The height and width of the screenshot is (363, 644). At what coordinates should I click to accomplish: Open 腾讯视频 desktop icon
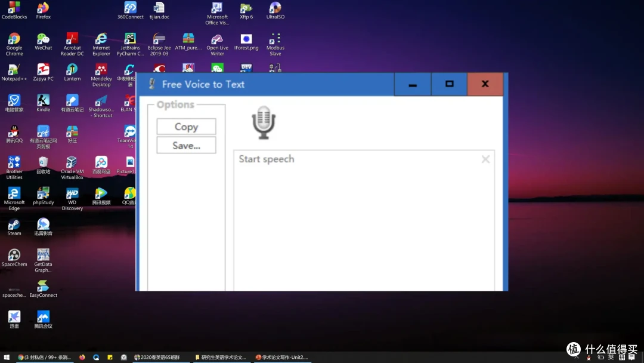[101, 196]
